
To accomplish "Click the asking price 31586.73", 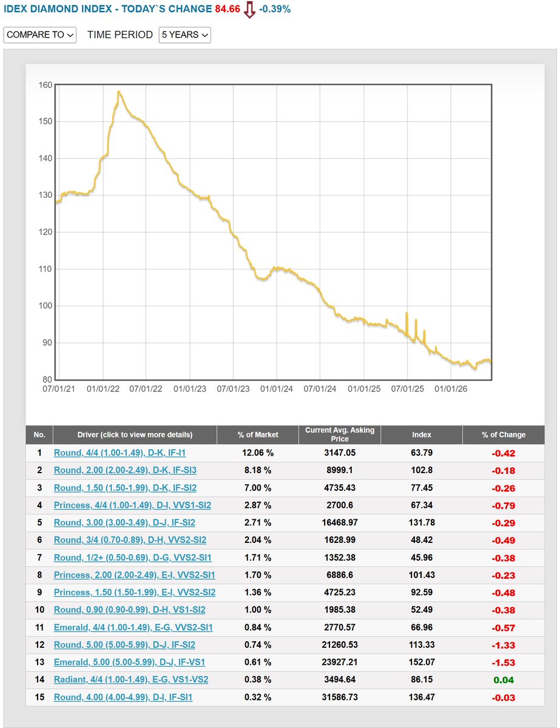I will (x=340, y=697).
